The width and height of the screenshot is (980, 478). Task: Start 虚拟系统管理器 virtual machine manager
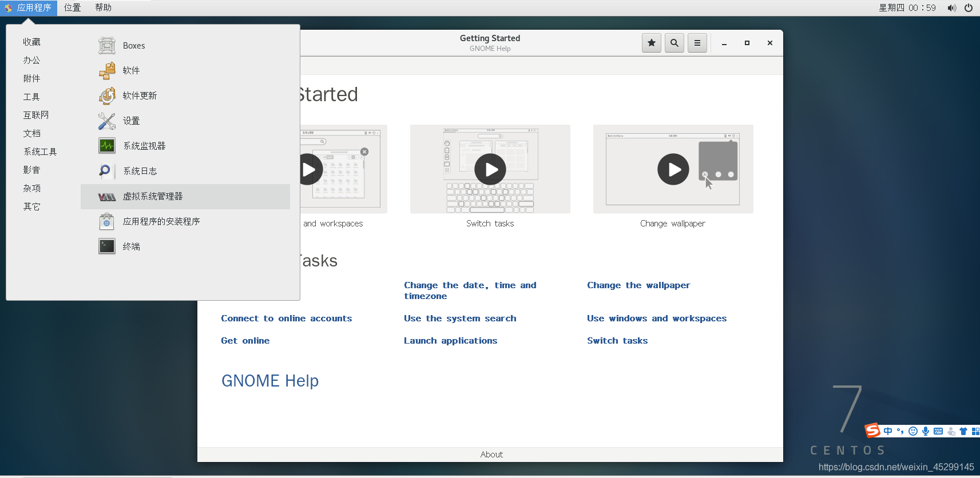point(185,197)
